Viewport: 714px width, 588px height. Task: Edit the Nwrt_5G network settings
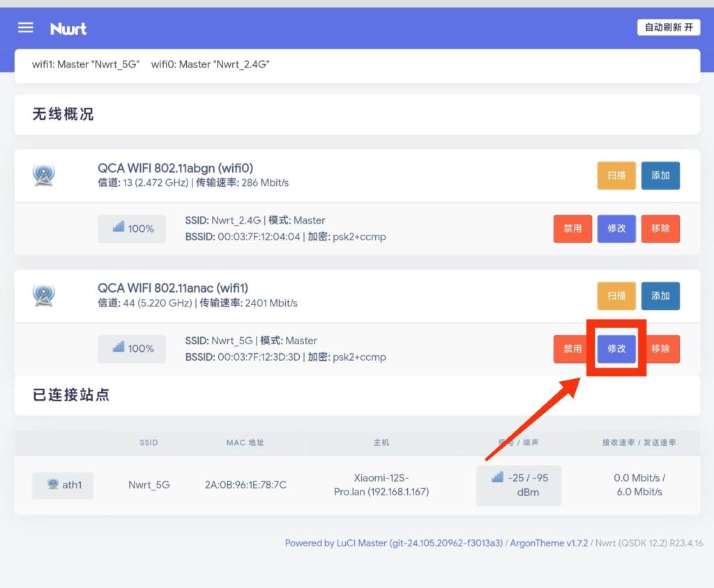pyautogui.click(x=616, y=348)
